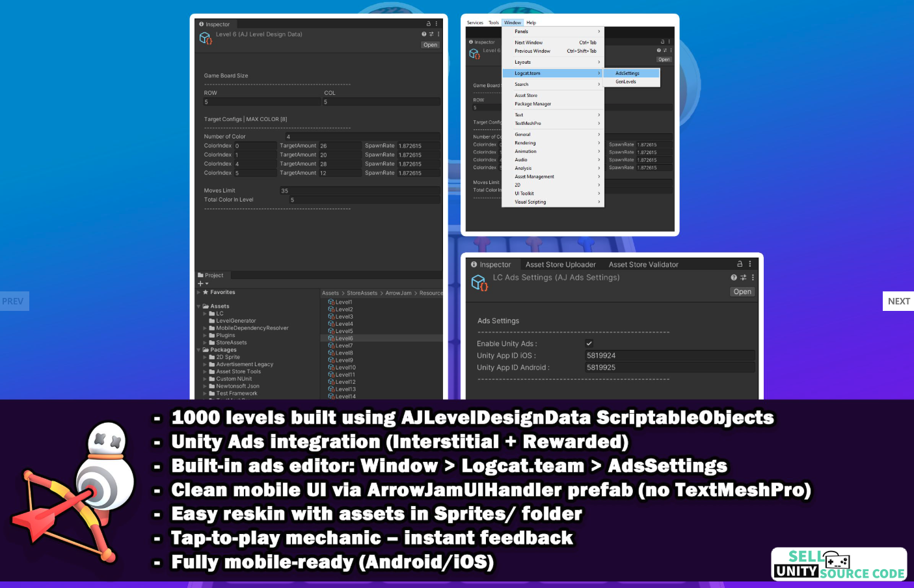Image resolution: width=914 pixels, height=588 pixels.
Task: Open the Window menu in menu bar
Action: click(513, 23)
